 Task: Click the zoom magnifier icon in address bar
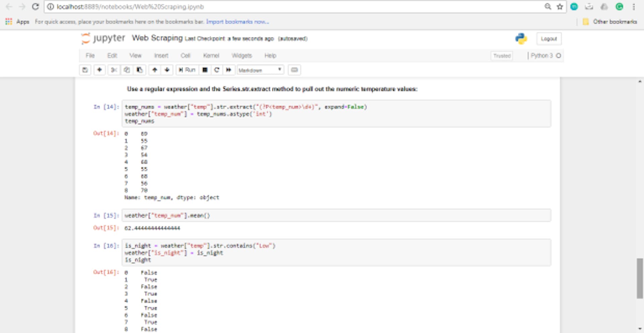point(548,7)
